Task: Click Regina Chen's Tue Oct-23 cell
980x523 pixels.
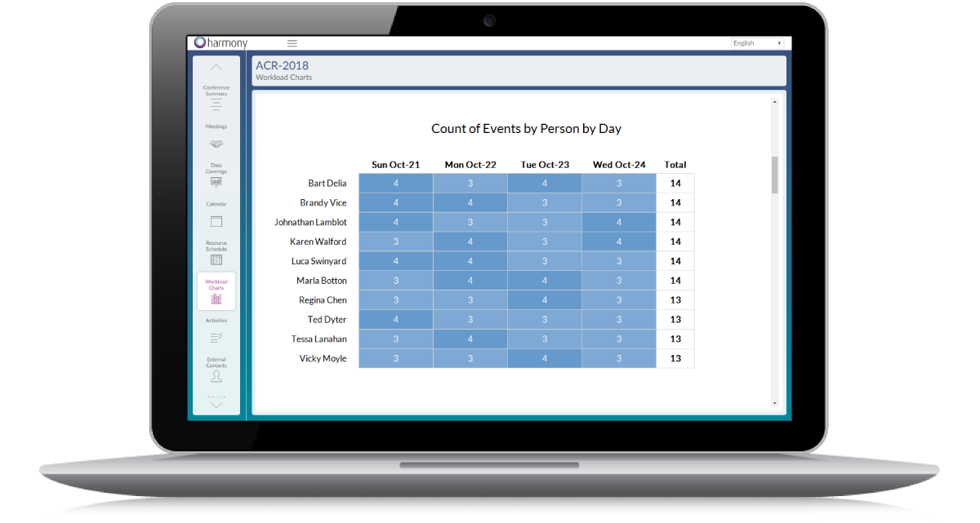Action: pyautogui.click(x=545, y=300)
